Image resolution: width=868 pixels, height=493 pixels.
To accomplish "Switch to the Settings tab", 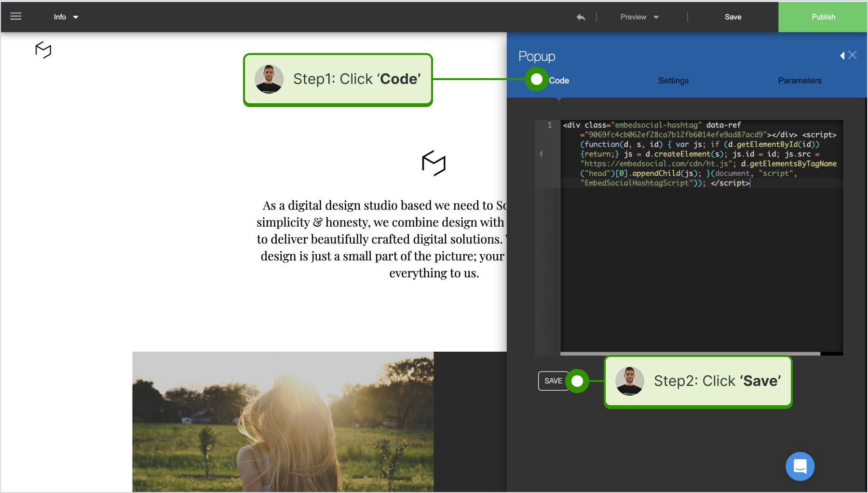I will pos(673,81).
